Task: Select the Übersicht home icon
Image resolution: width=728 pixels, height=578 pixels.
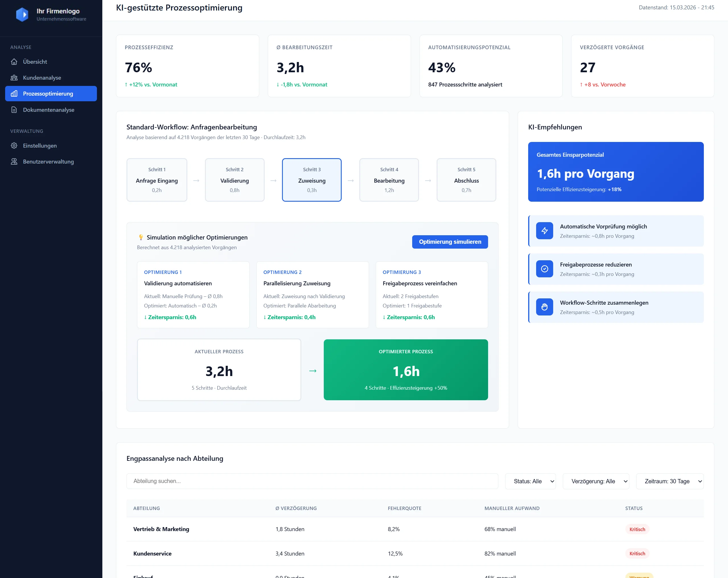Action: 14,61
